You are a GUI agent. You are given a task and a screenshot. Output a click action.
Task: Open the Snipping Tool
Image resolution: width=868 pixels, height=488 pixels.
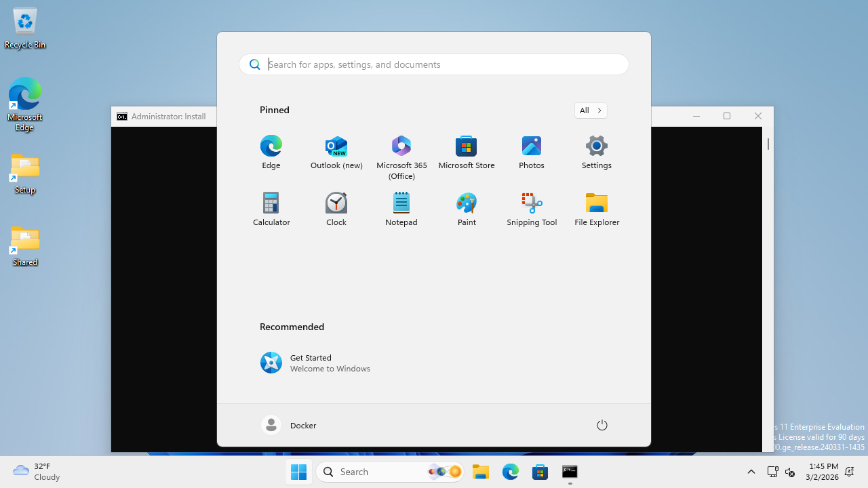(531, 208)
